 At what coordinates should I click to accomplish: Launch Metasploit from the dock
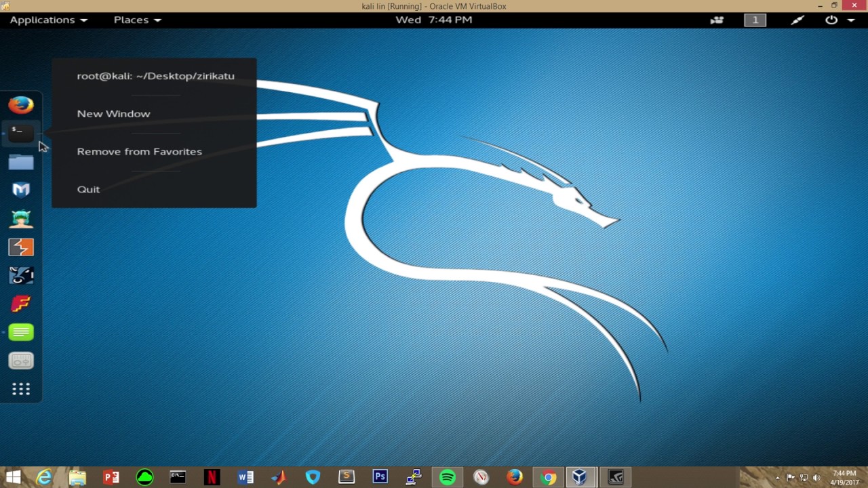pos(21,190)
